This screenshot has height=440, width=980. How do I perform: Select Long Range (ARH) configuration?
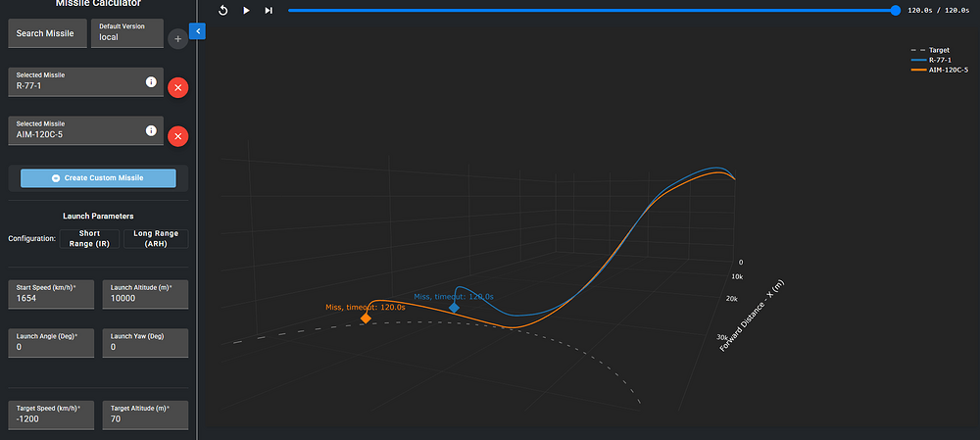tap(155, 238)
